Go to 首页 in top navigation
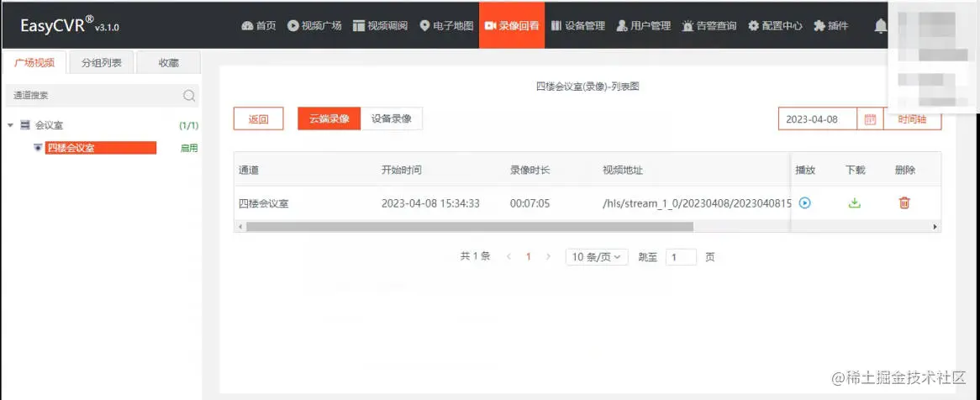 259,25
